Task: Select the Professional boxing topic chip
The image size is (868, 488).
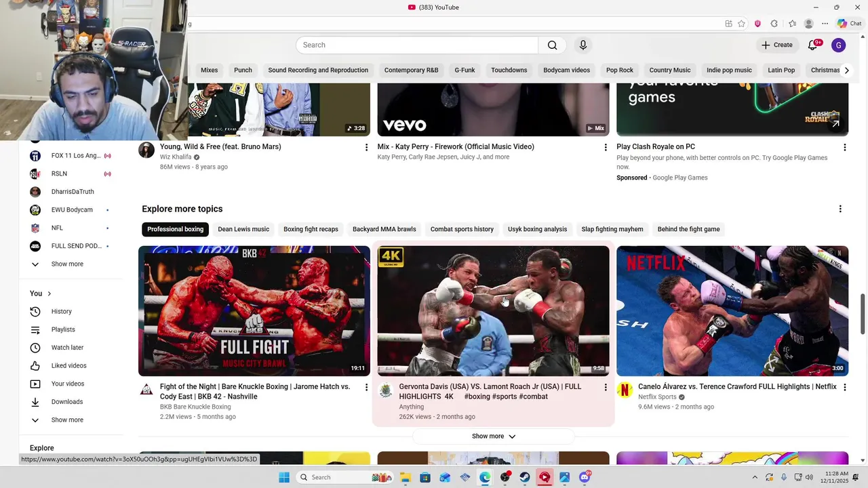Action: [175, 229]
